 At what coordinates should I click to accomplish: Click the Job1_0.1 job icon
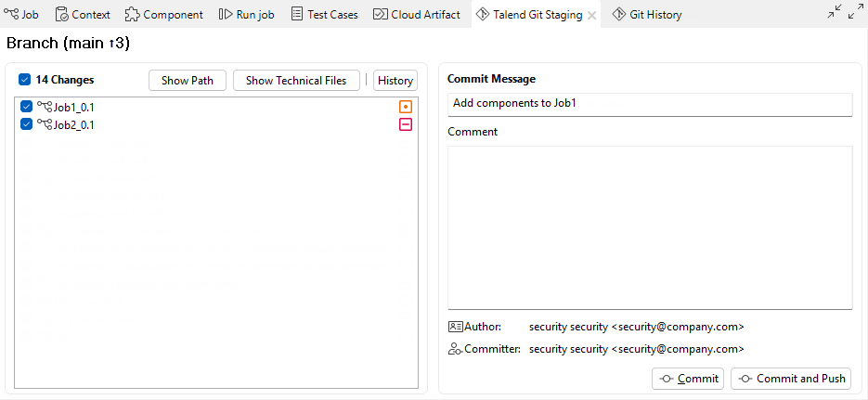pyautogui.click(x=45, y=107)
